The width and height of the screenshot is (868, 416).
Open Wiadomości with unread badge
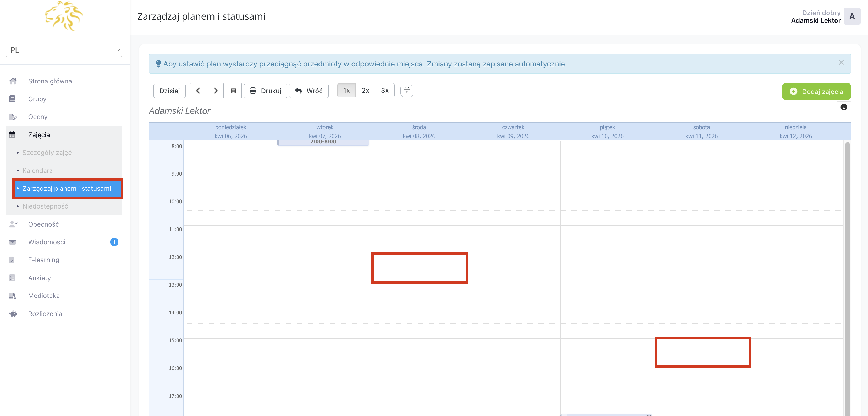click(47, 242)
